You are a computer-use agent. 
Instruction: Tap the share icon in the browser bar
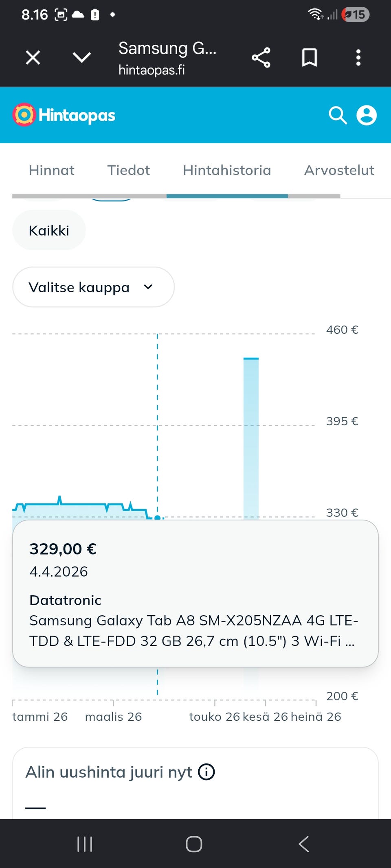(261, 57)
